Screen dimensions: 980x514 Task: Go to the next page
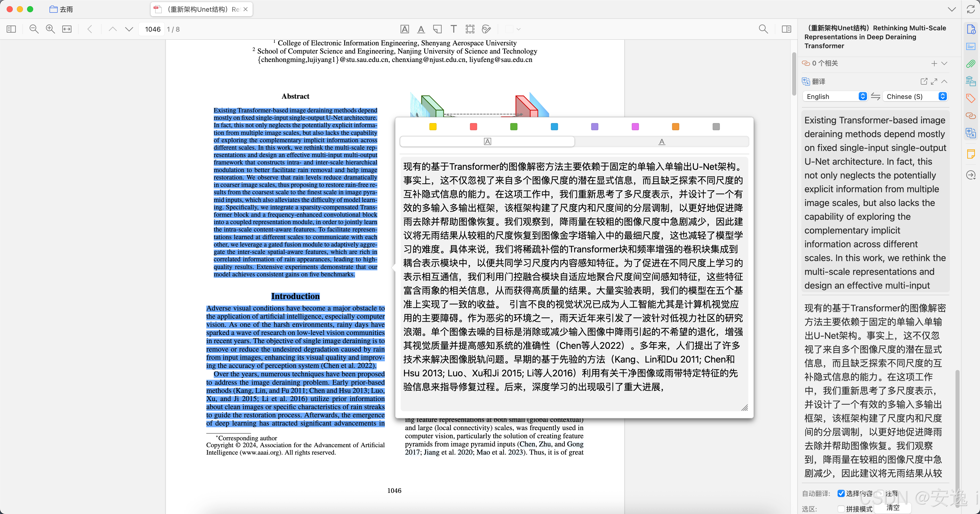(x=129, y=29)
